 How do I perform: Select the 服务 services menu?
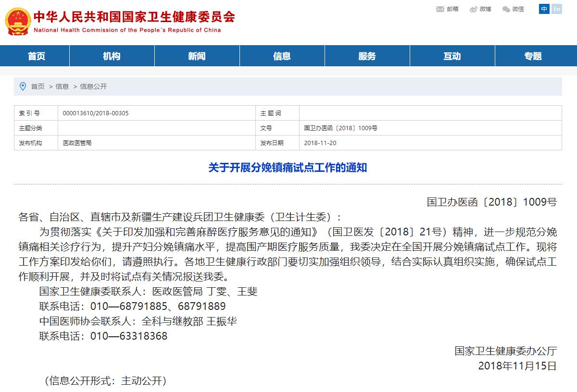pyautogui.click(x=367, y=56)
